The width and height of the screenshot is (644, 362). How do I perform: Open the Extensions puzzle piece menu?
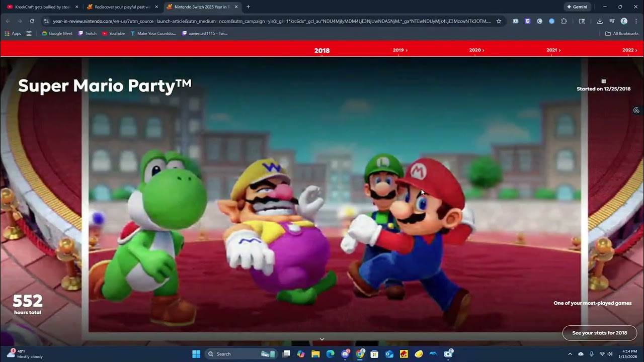point(563,21)
